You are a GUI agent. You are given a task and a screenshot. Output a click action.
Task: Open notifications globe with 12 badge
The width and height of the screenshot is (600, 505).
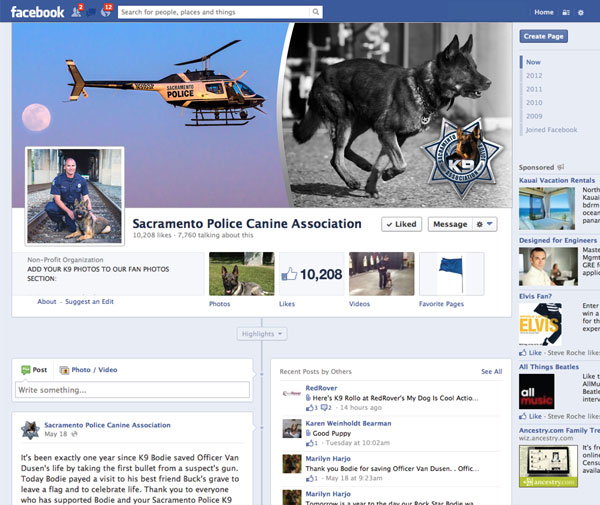coord(106,11)
